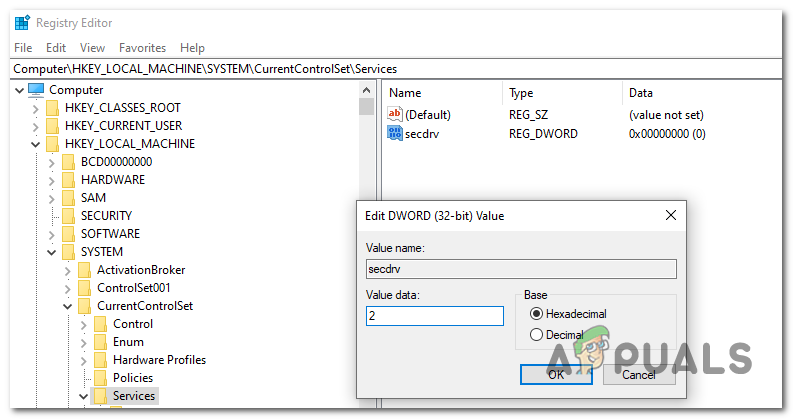
Task: Click the secdrv DWORD value icon
Action: 394,134
